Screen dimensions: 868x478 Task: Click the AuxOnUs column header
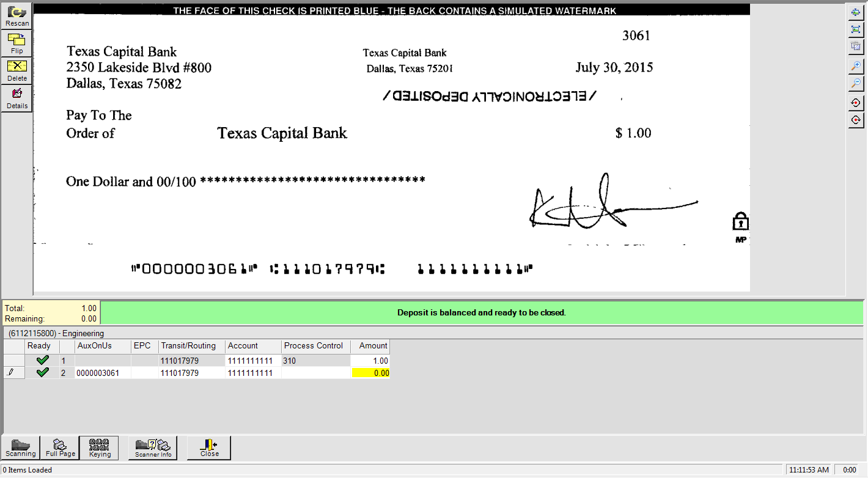tap(103, 346)
